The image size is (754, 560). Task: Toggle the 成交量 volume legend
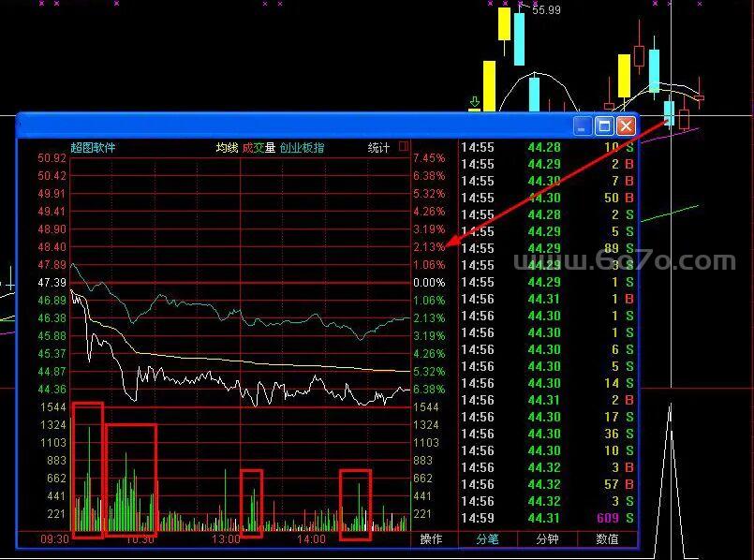(259, 148)
